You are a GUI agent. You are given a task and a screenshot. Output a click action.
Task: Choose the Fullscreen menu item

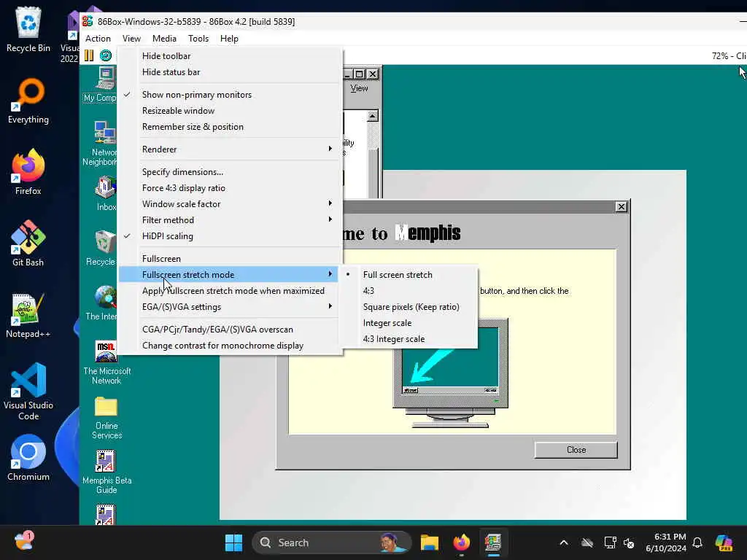point(230,259)
